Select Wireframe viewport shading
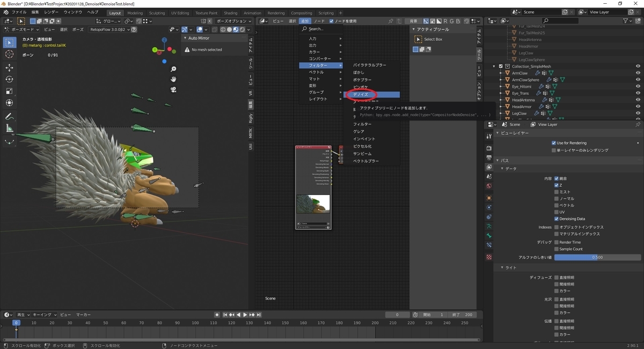Screen dimensions: 644x349 (x=222, y=29)
